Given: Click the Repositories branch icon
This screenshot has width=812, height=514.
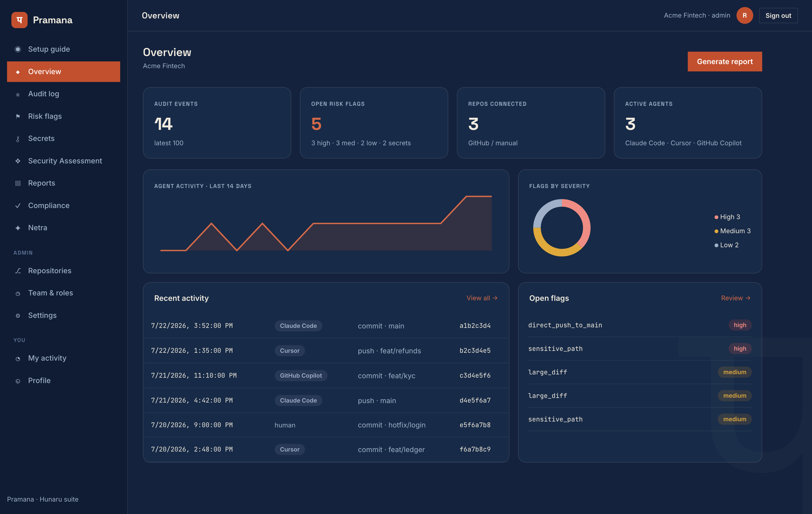Looking at the screenshot, I should pos(18,271).
